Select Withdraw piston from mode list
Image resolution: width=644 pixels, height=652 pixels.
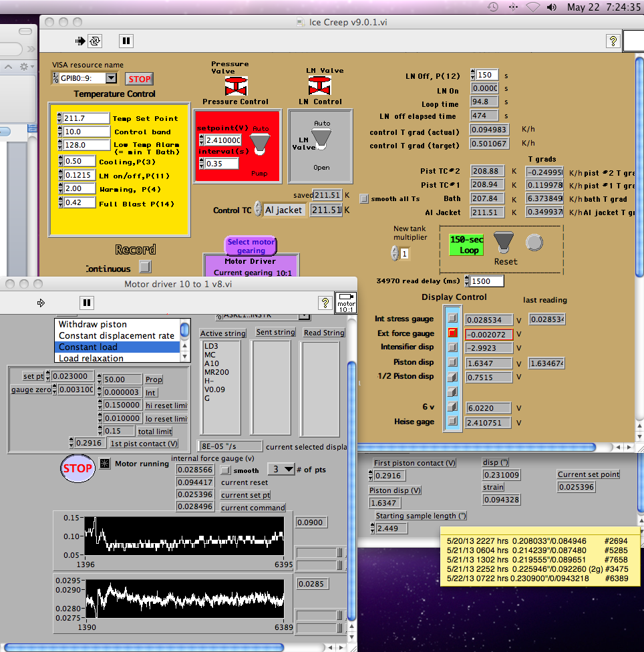click(x=92, y=325)
